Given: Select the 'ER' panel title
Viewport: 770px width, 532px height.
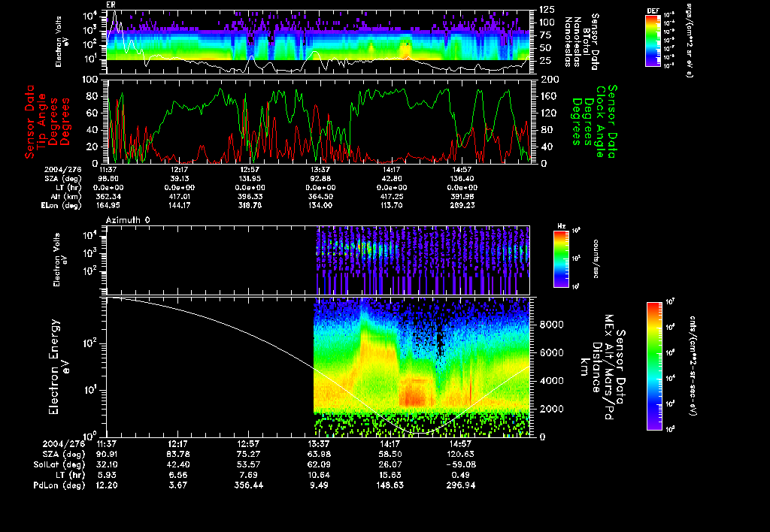Looking at the screenshot, I should (x=111, y=5).
